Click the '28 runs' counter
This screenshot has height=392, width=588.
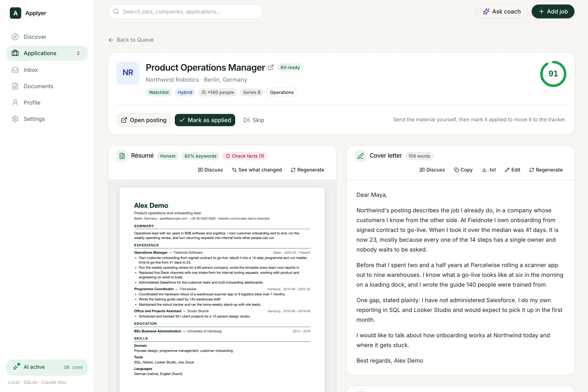tap(73, 367)
